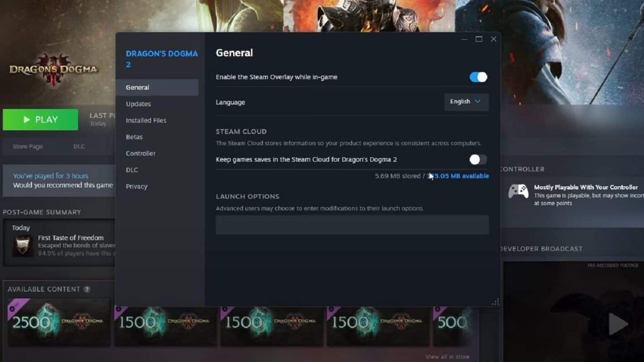Open the Language dropdown set to English
644x362 pixels.
tap(466, 102)
